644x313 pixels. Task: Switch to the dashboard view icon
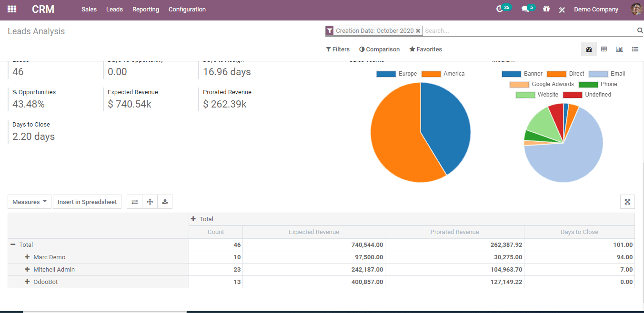[589, 49]
